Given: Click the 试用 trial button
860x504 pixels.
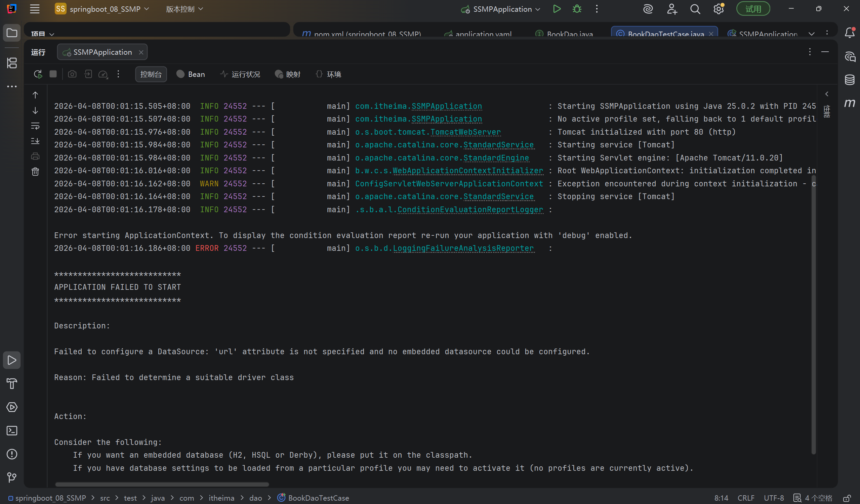Looking at the screenshot, I should 753,9.
